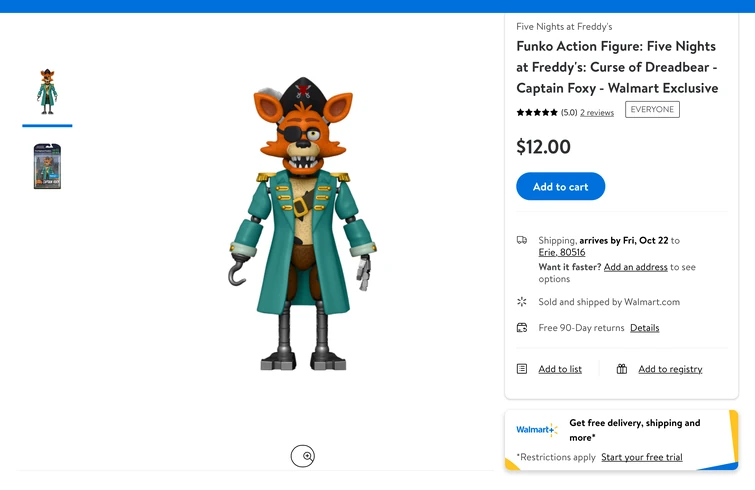
Task: Click the zoom magnifier icon below image
Action: coord(303,456)
